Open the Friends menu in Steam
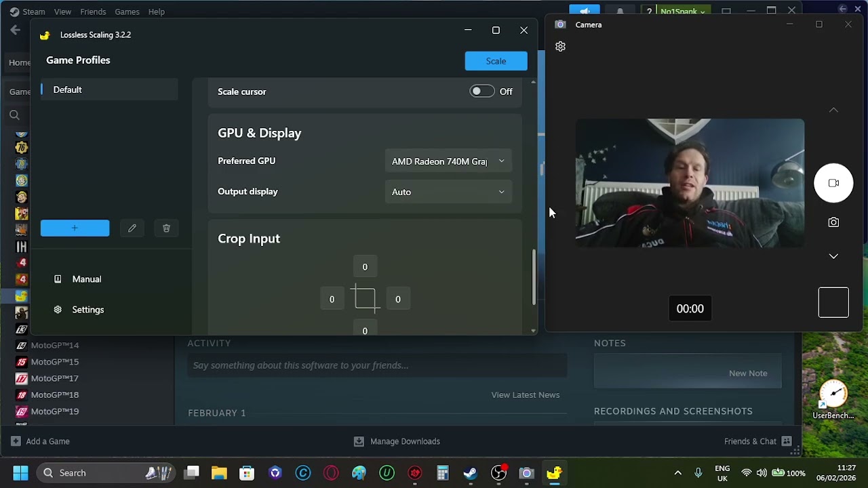Image resolution: width=868 pixels, height=488 pixels. (93, 12)
